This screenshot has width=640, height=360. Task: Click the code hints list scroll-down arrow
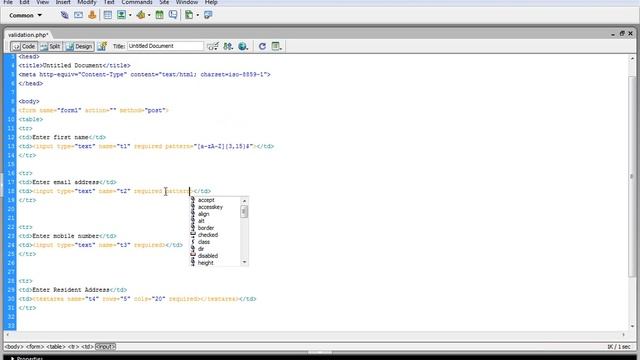[244, 262]
